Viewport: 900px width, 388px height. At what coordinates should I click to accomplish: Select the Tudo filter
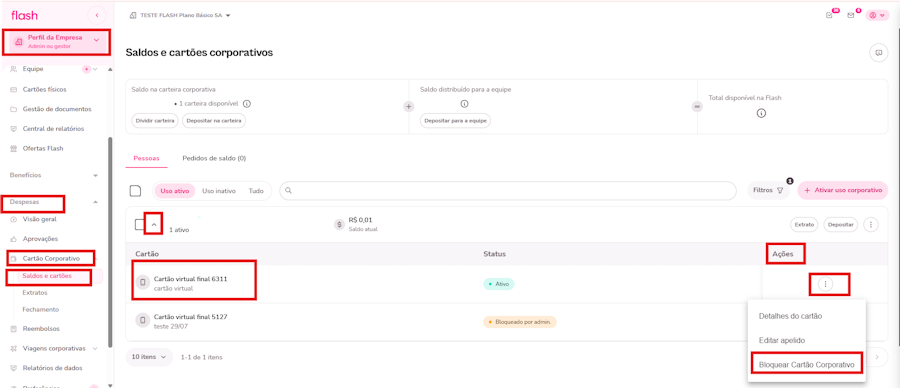pos(256,191)
